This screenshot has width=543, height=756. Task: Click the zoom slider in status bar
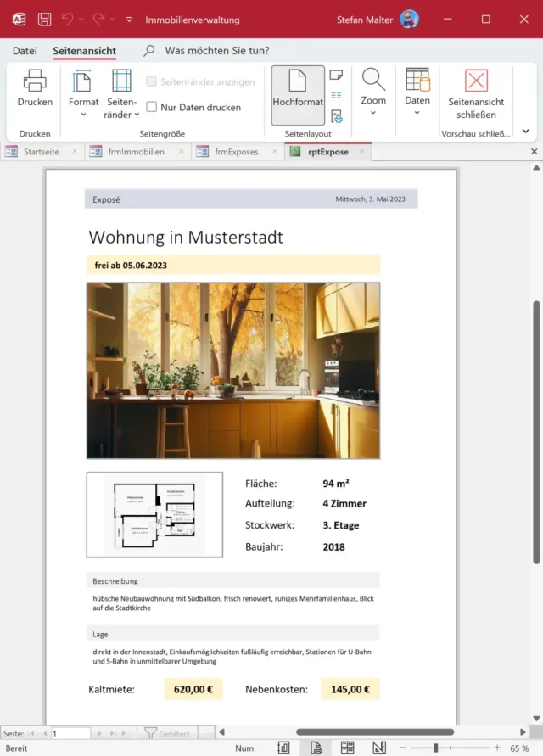point(436,748)
